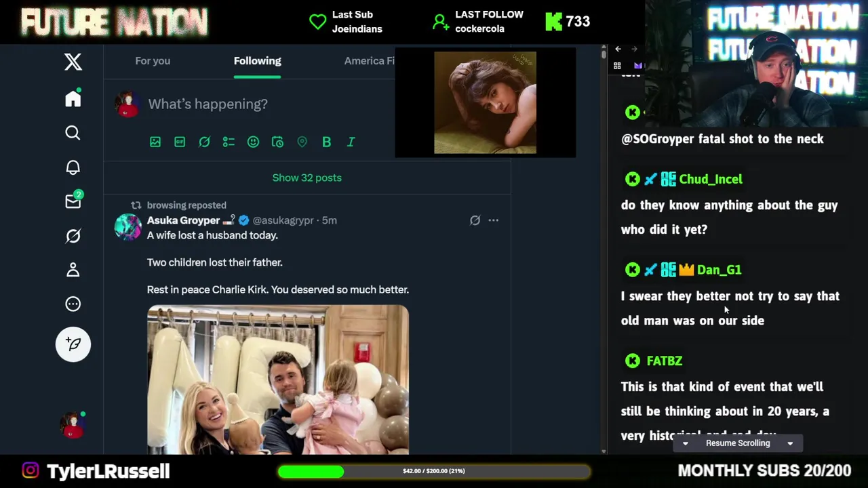This screenshot has width=868, height=488.
Task: Schedule the post with calendar icon
Action: coord(277,142)
